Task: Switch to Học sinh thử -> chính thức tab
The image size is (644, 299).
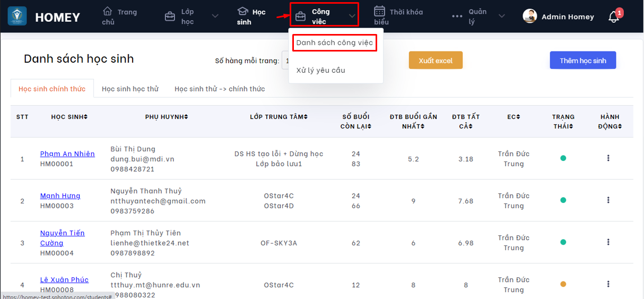Action: click(x=220, y=89)
